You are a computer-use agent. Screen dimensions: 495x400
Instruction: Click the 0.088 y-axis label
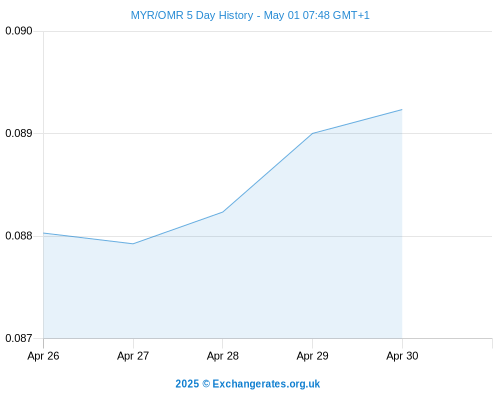(19, 236)
